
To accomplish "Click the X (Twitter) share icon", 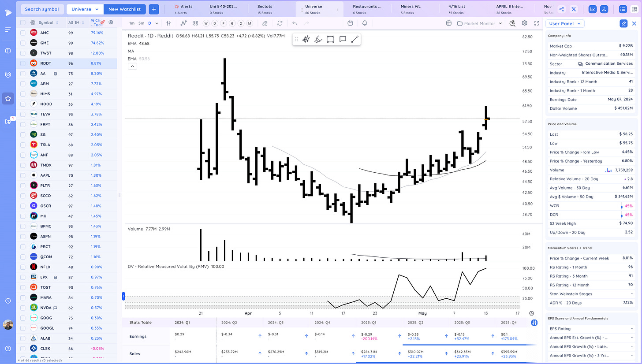I will (x=573, y=9).
